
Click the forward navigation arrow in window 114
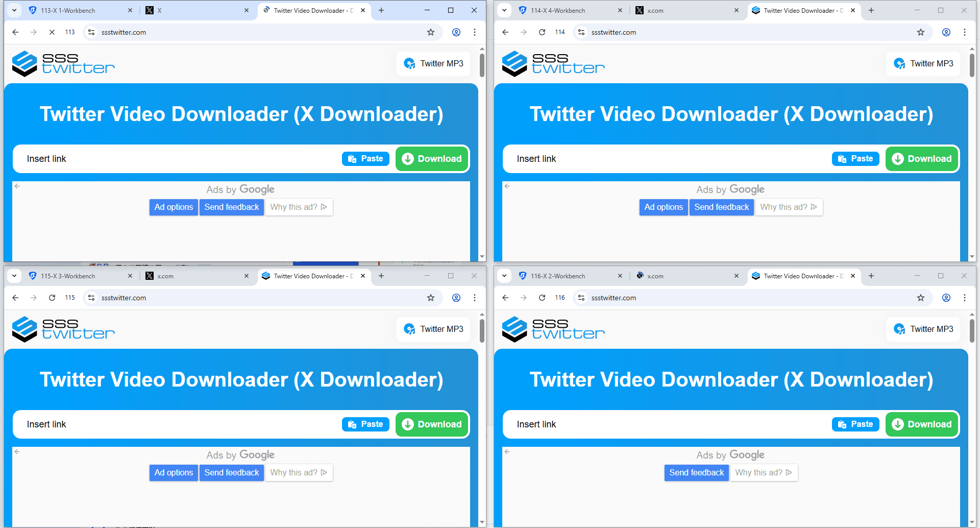pyautogui.click(x=523, y=32)
